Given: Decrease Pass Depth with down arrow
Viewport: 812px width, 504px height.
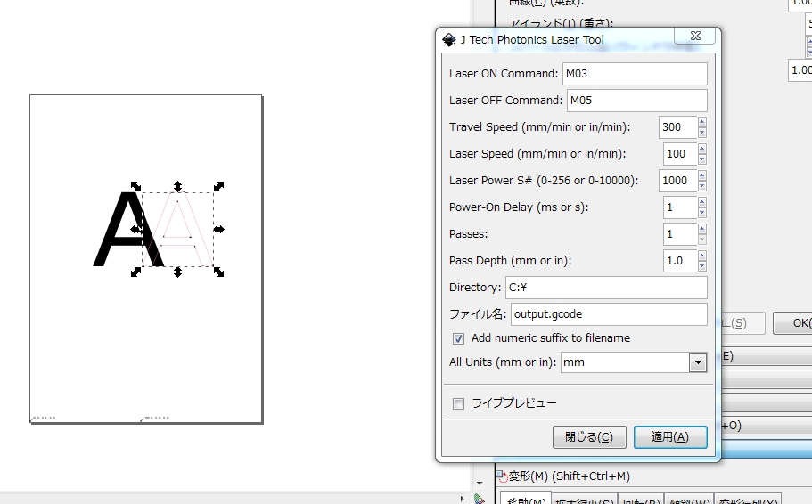Looking at the screenshot, I should coord(701,266).
